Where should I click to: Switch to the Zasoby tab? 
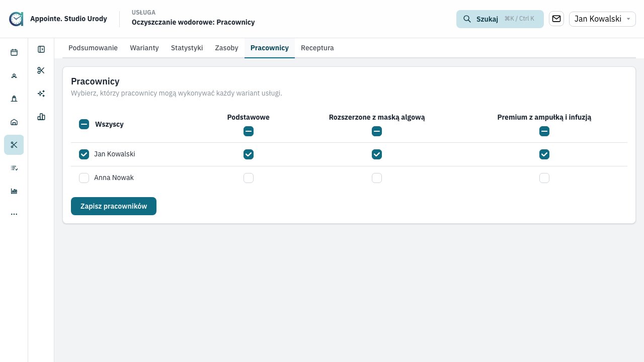click(x=226, y=48)
